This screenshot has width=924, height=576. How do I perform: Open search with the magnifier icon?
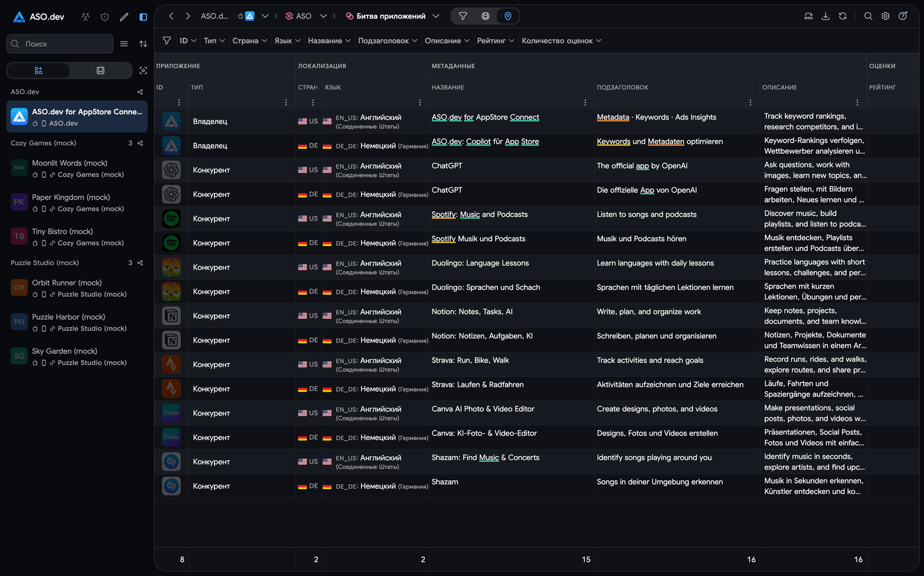click(868, 16)
